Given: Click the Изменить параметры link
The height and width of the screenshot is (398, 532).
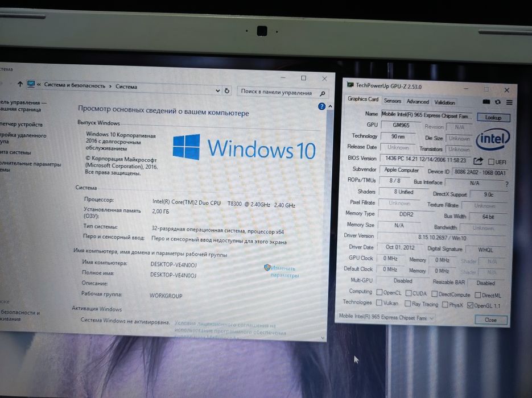Looking at the screenshot, I should pos(284,272).
